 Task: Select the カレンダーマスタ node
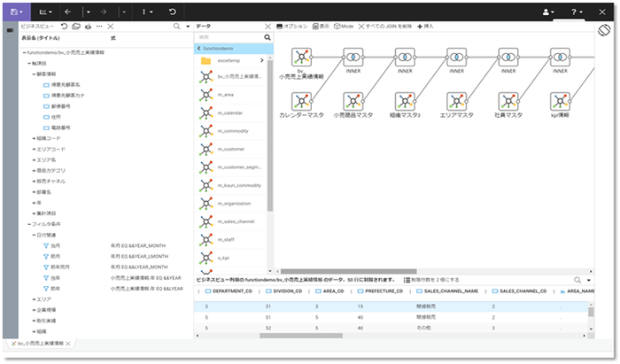(x=301, y=102)
